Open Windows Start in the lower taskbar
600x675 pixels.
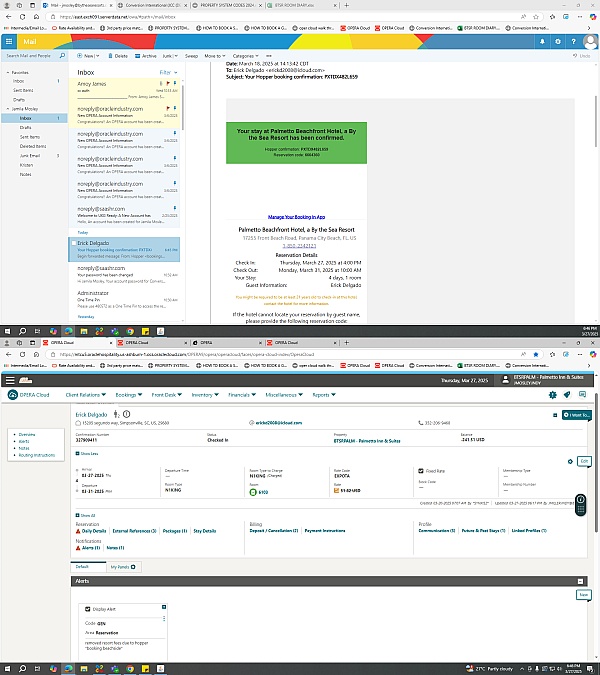(7, 669)
